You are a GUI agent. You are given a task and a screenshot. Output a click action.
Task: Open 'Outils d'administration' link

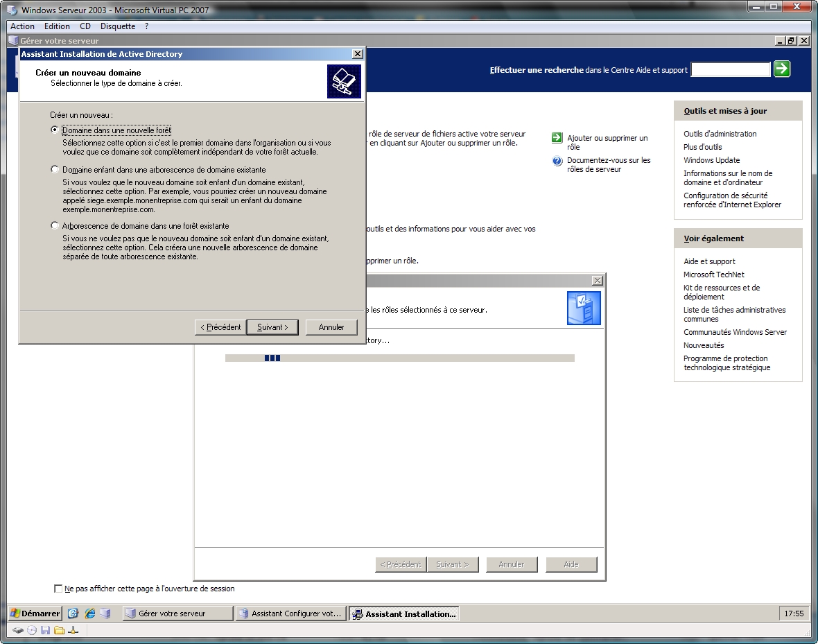(720, 134)
